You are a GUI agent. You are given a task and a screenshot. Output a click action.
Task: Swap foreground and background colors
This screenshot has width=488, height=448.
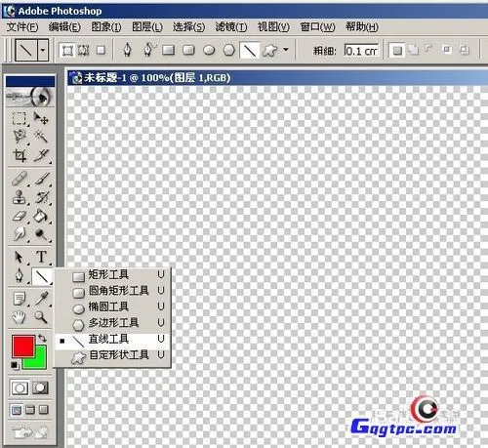point(42,339)
